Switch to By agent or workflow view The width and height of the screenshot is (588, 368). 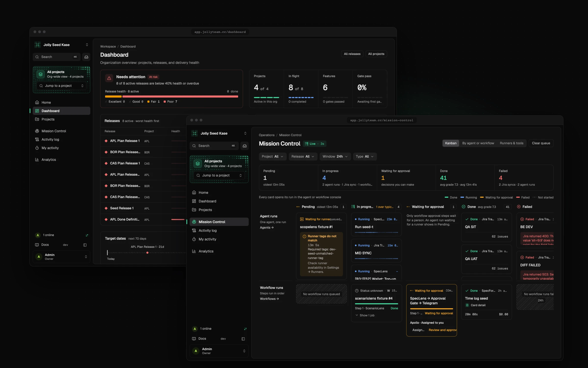pyautogui.click(x=478, y=143)
